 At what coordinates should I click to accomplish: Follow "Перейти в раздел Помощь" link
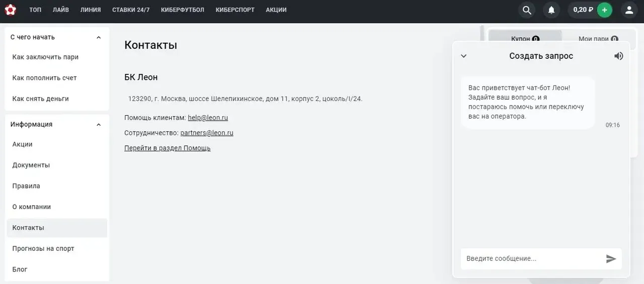point(167,148)
